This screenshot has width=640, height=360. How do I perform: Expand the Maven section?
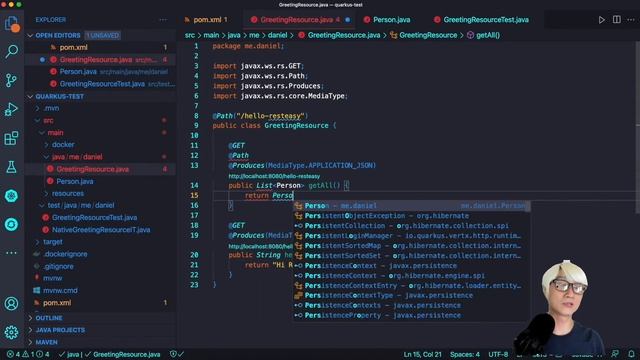(x=47, y=342)
